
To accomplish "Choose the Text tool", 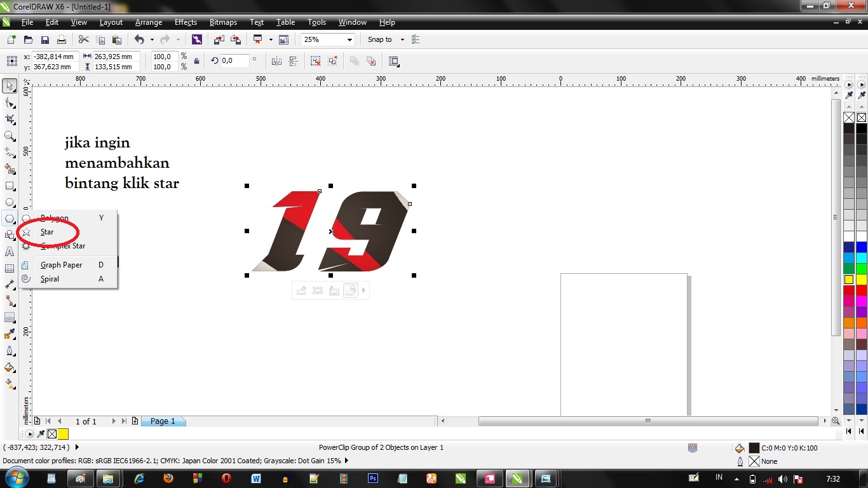I will click(10, 252).
